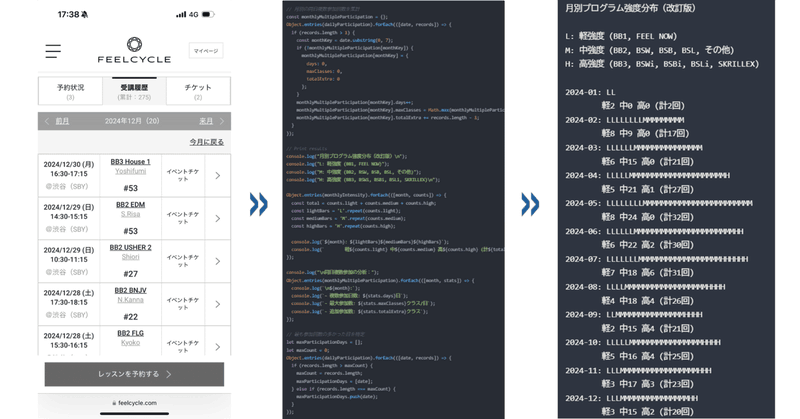Expand the BB2 EDM row chevron
Image resolution: width=800 pixels, height=419 pixels.
pos(218,218)
